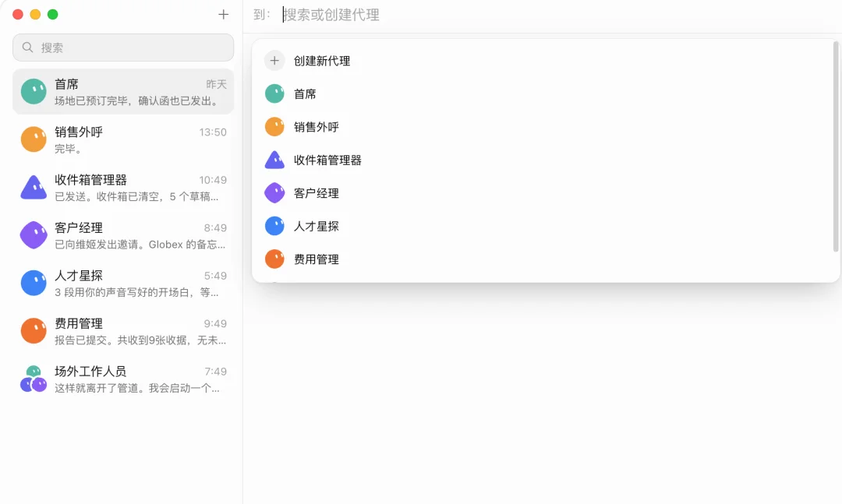Open the 场外工作人员 conversation title
Image resolution: width=842 pixels, height=504 pixels.
point(90,371)
